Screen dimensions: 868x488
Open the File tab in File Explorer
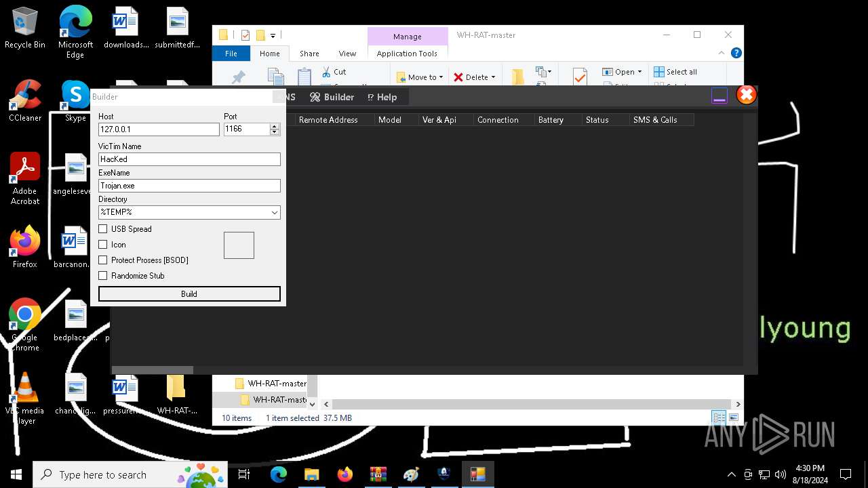[x=231, y=54]
